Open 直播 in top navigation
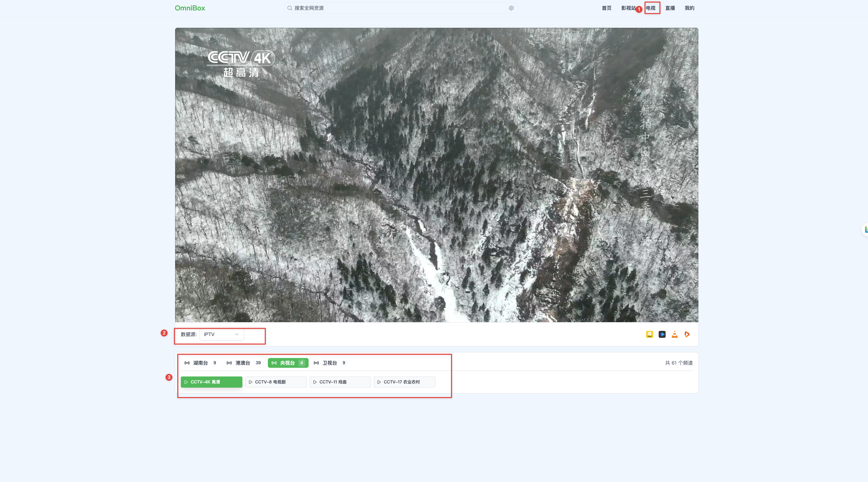This screenshot has width=868, height=482. coord(670,8)
